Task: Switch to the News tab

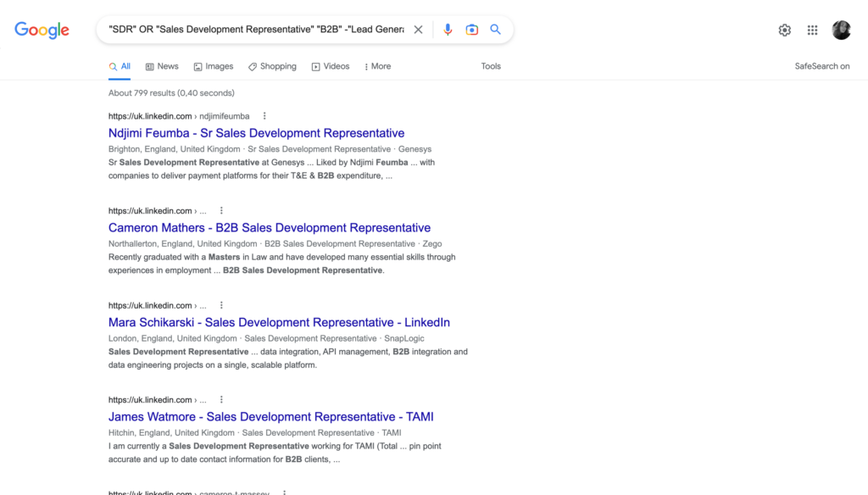Action: pos(162,65)
